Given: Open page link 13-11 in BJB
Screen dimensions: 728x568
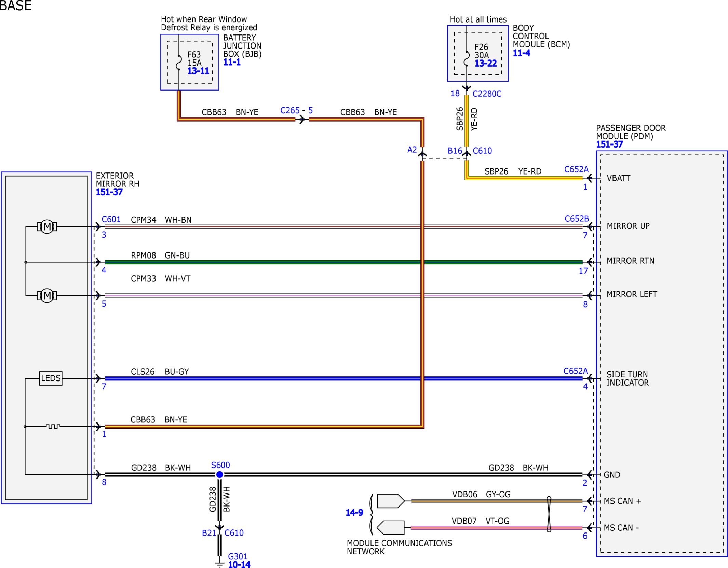Looking at the screenshot, I should [x=198, y=71].
